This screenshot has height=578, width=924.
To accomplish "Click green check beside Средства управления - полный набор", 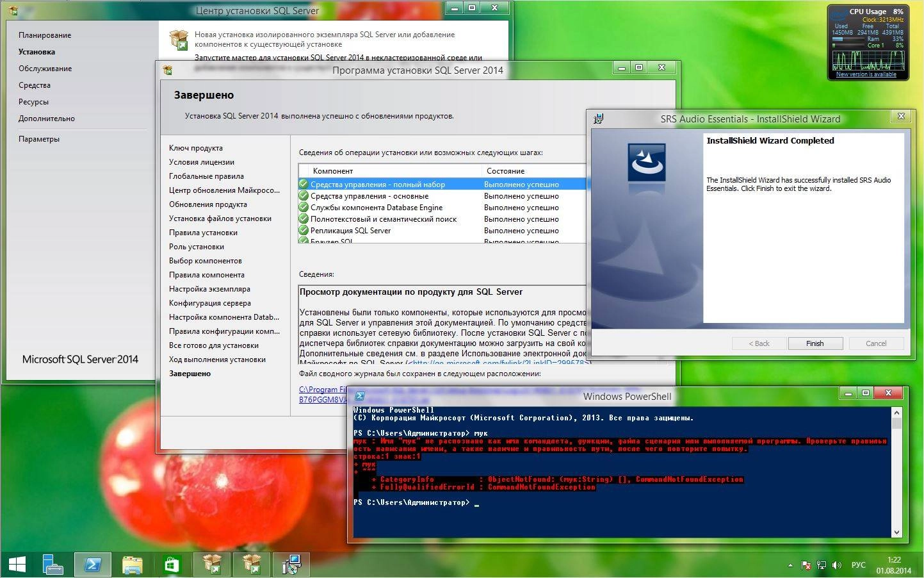I will point(304,184).
